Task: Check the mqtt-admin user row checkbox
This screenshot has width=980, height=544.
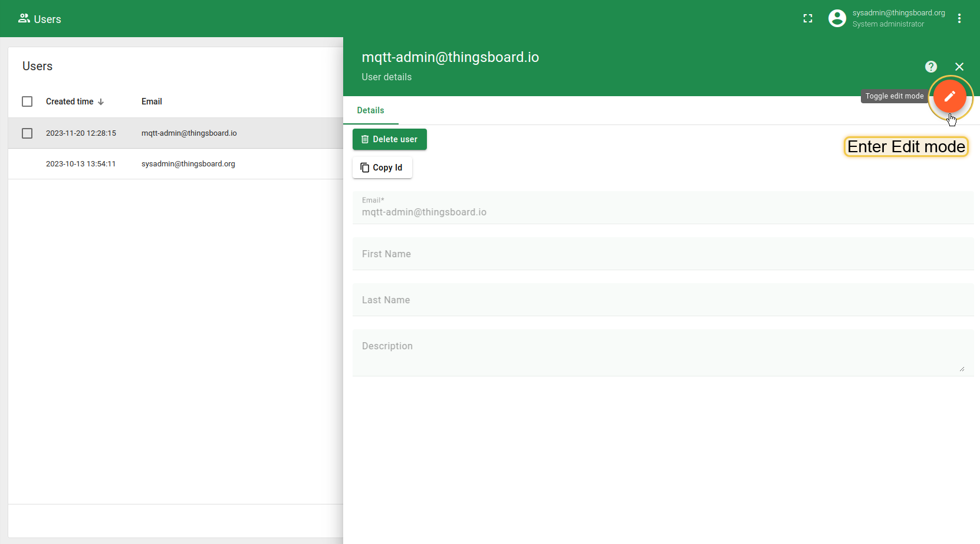Action: (x=27, y=133)
